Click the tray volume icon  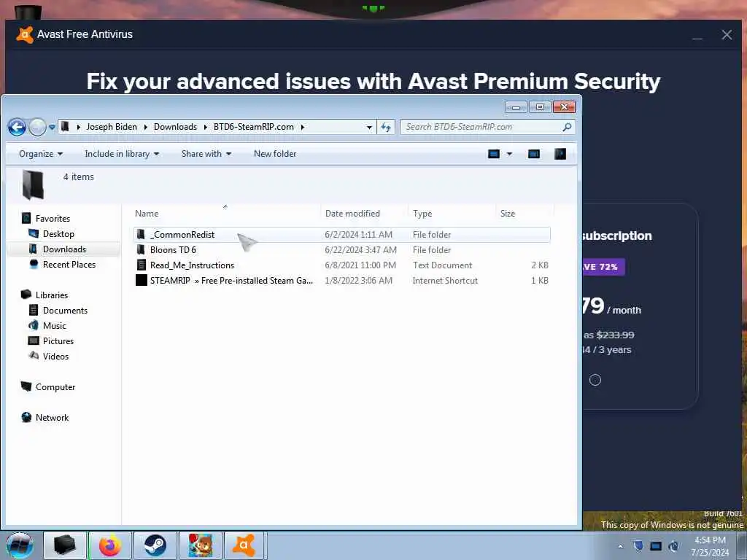click(673, 546)
